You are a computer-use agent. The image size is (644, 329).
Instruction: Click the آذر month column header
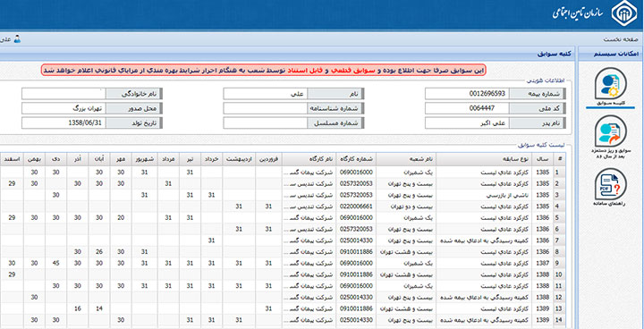(78, 159)
